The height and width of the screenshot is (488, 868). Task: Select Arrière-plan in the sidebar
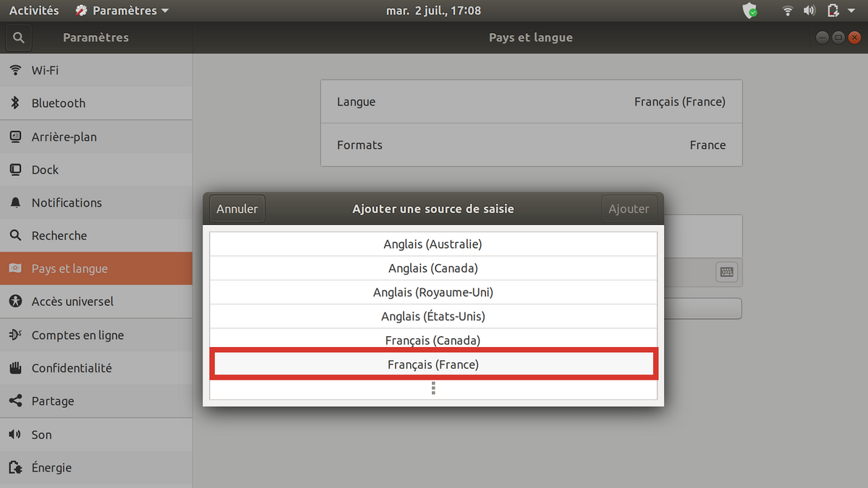64,137
